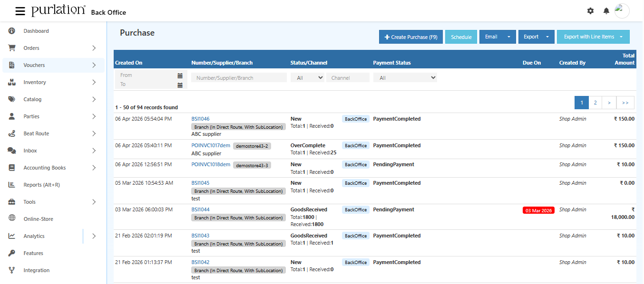644x284 pixels.
Task: Open the hamburger navigation menu
Action: point(20,11)
